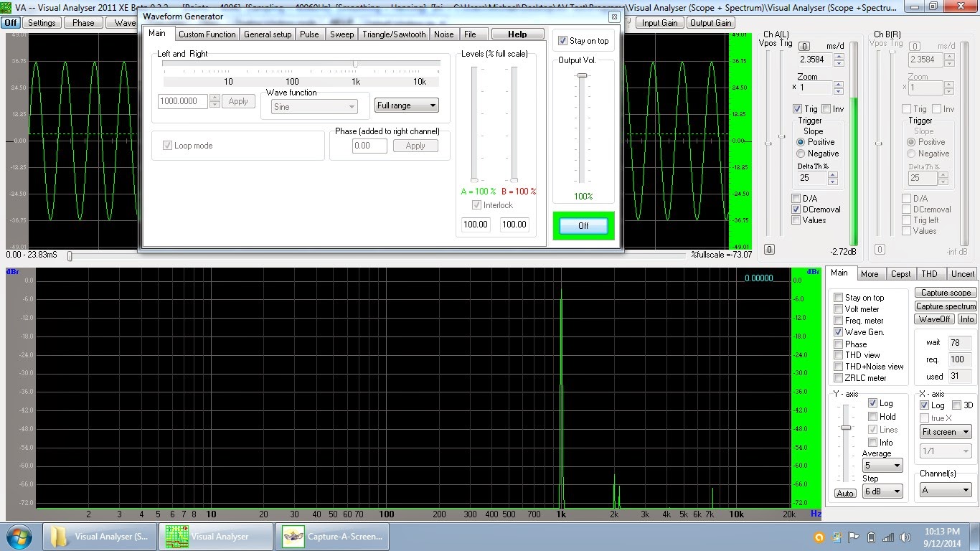Image resolution: width=980 pixels, height=551 pixels.
Task: Open the Channel(s) selector dropdown
Action: point(945,491)
